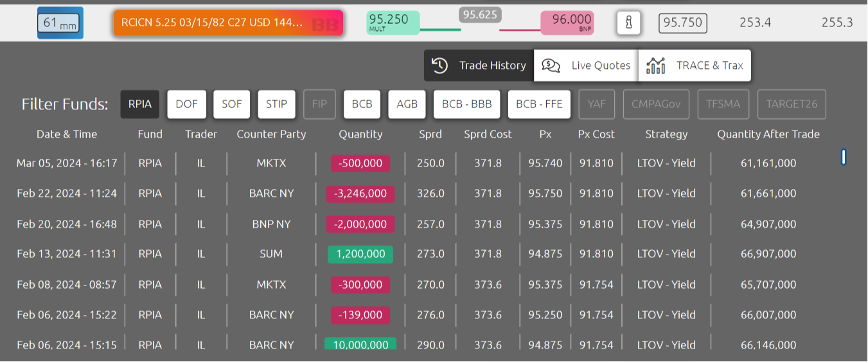Click the trade list scrollbar handle
Viewport: 868px width, 362px height.
pyautogui.click(x=844, y=156)
